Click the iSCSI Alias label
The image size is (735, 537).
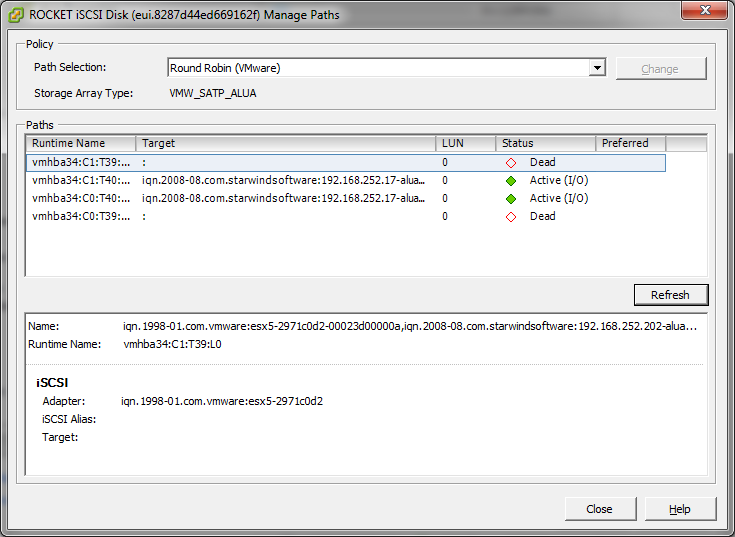tap(69, 419)
